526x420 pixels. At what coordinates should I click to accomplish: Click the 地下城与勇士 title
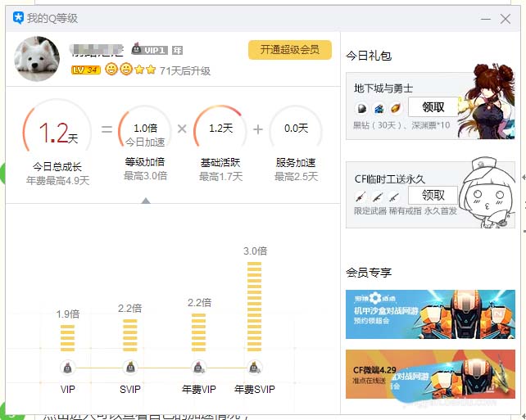383,88
